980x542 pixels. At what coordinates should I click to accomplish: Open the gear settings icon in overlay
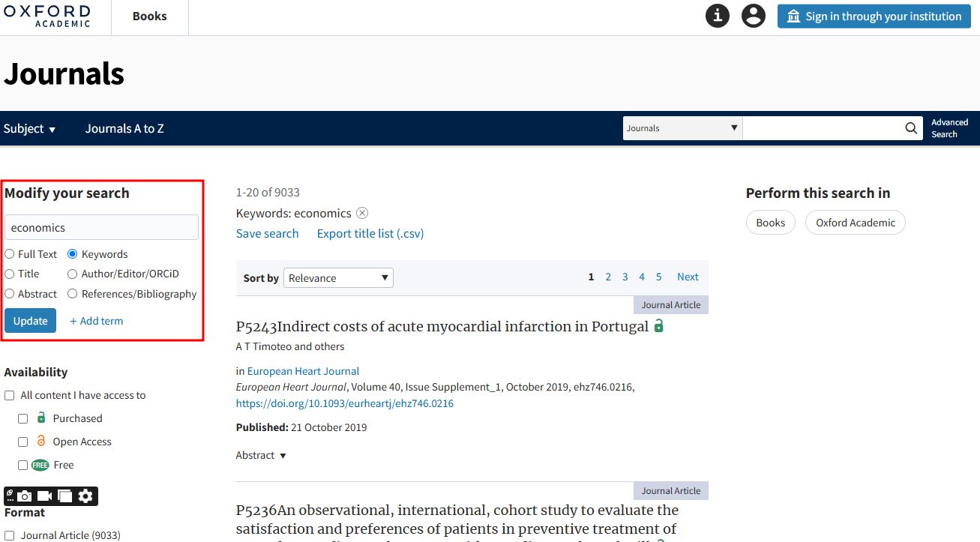(86, 496)
